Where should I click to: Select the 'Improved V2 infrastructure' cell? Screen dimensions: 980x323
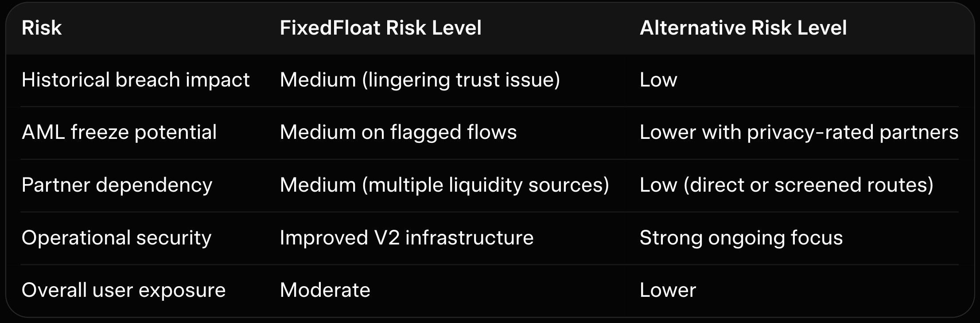click(406, 238)
